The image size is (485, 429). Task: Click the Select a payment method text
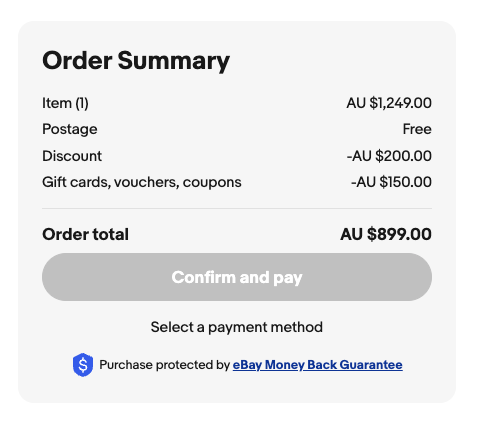coord(237,327)
